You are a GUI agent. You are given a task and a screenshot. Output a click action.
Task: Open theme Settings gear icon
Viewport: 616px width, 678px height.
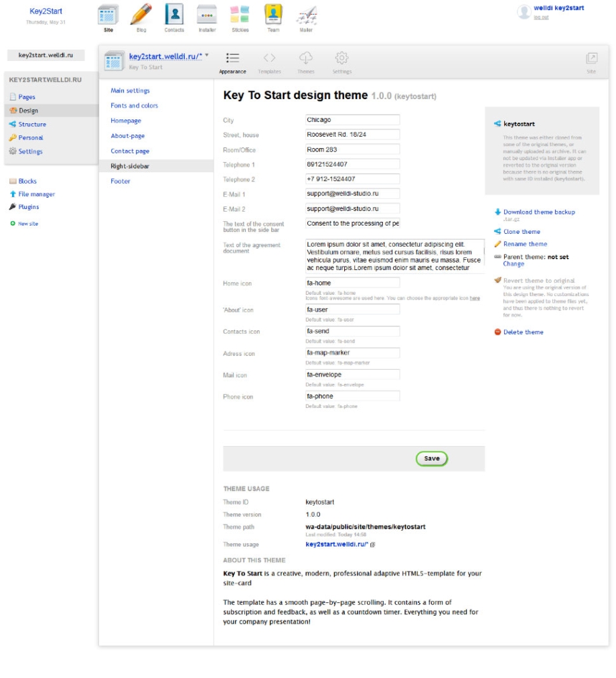point(341,58)
